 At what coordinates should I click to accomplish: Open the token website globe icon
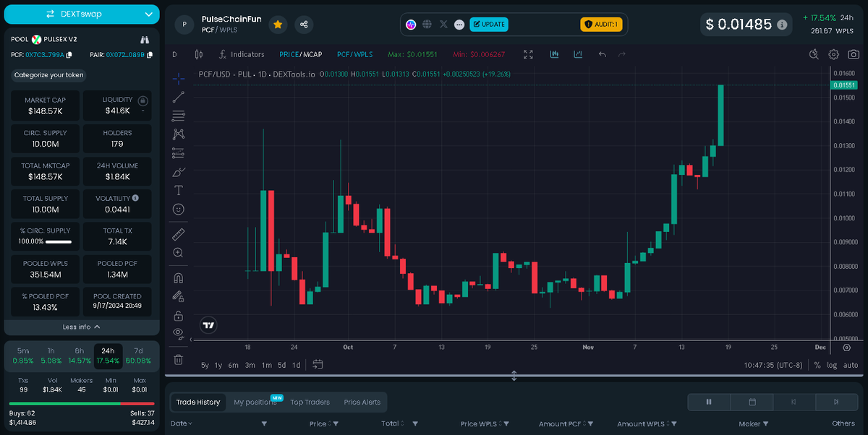pyautogui.click(x=427, y=25)
